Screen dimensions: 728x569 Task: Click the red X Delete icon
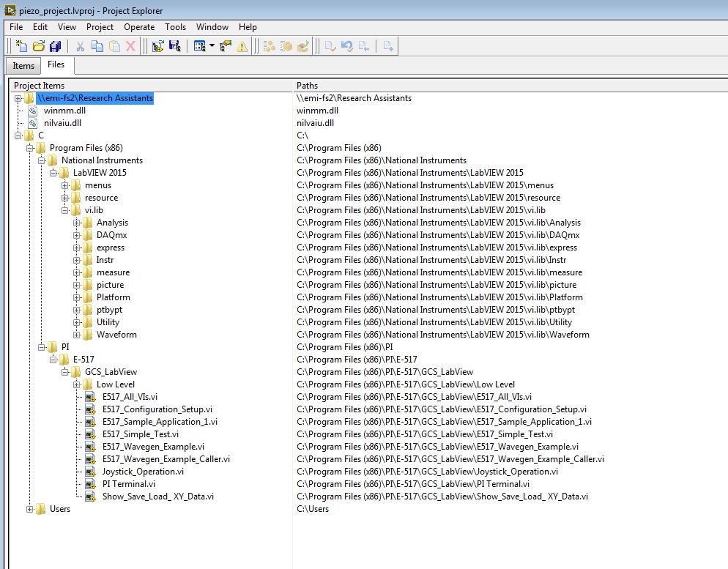click(130, 46)
